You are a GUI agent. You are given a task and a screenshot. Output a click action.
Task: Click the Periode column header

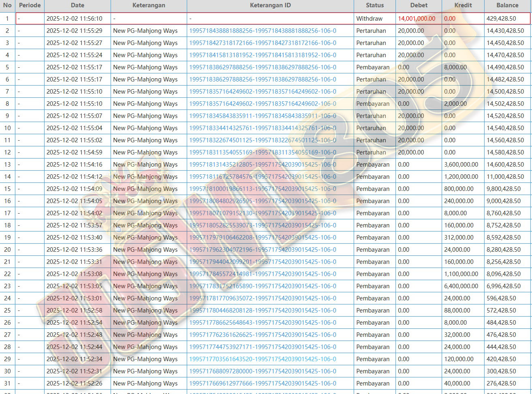tap(30, 5)
